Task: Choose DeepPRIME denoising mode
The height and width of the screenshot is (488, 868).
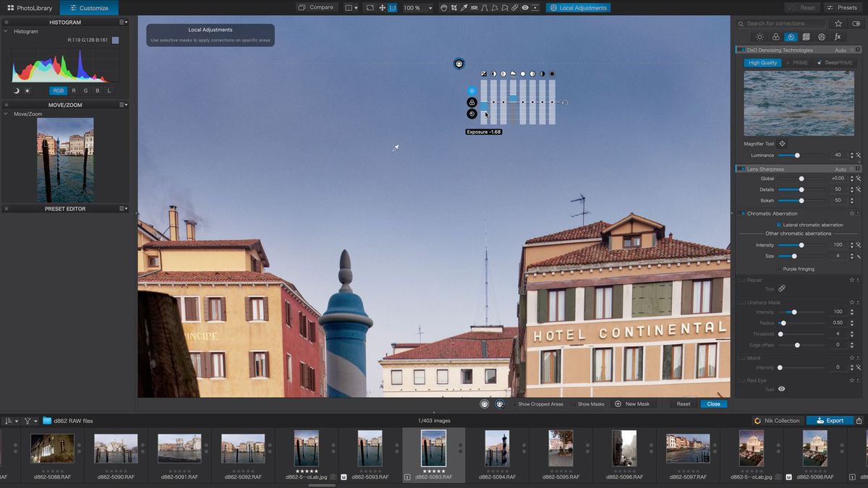Action: pos(834,63)
